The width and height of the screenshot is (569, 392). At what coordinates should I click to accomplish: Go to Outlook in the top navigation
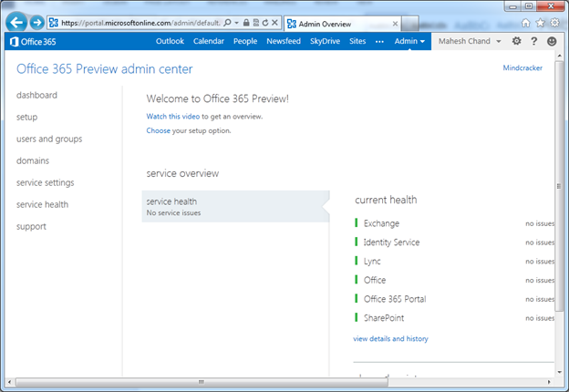click(170, 41)
